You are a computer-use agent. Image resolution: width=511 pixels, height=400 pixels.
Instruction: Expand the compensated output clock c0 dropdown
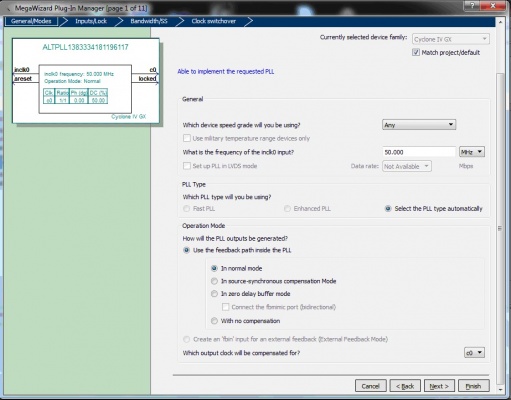[x=474, y=353]
